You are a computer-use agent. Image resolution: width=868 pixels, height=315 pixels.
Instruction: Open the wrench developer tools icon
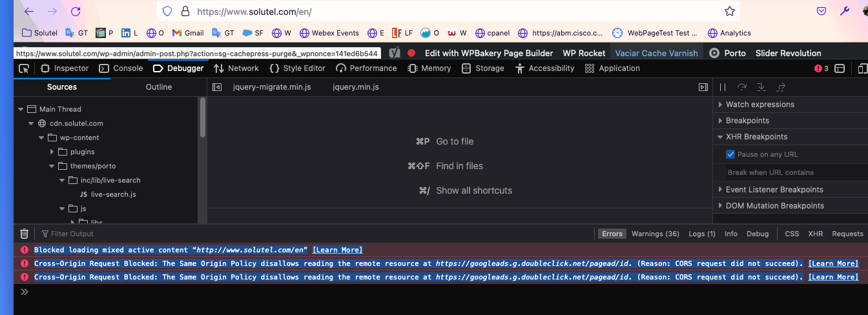tap(844, 11)
